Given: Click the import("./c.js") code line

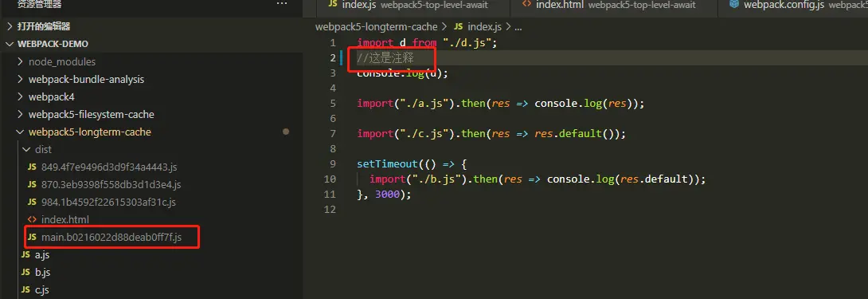Looking at the screenshot, I should (x=491, y=134).
